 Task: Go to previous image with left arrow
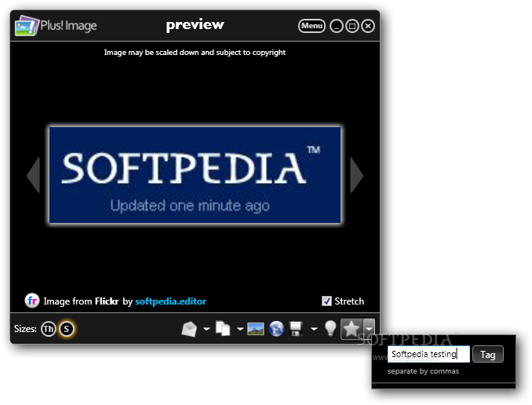click(x=33, y=175)
